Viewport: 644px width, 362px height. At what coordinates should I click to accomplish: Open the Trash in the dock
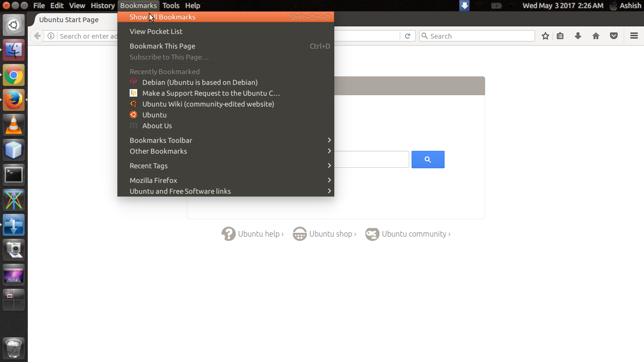coord(14,349)
